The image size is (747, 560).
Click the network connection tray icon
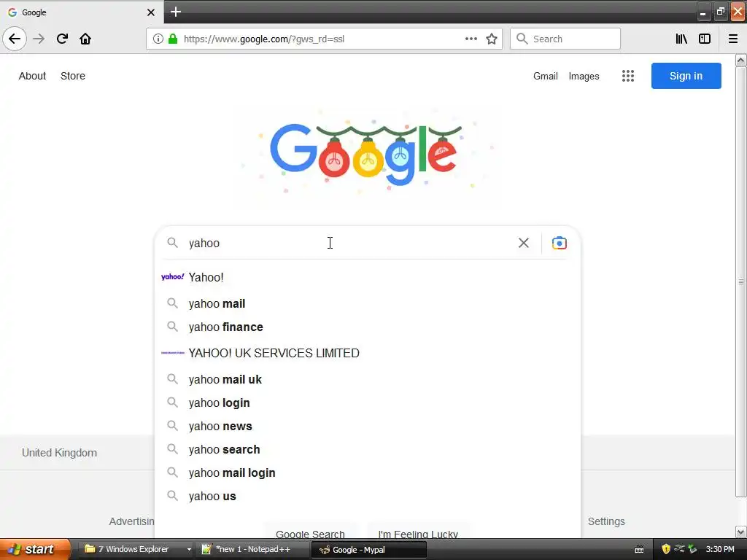[679, 549]
